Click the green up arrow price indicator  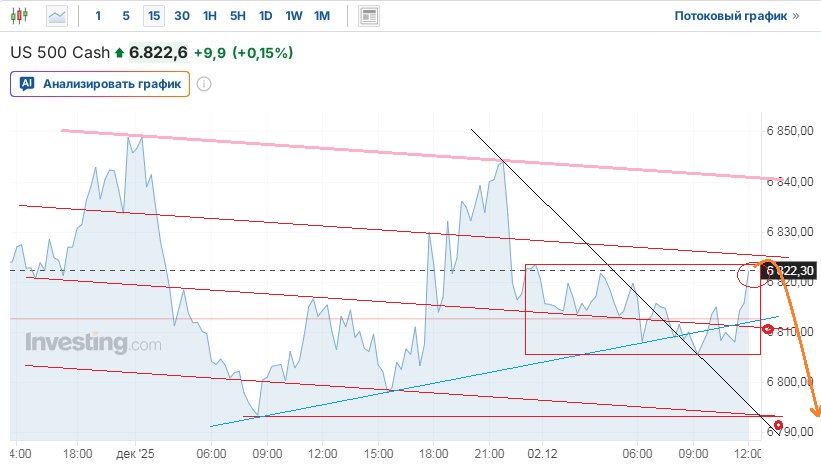120,52
